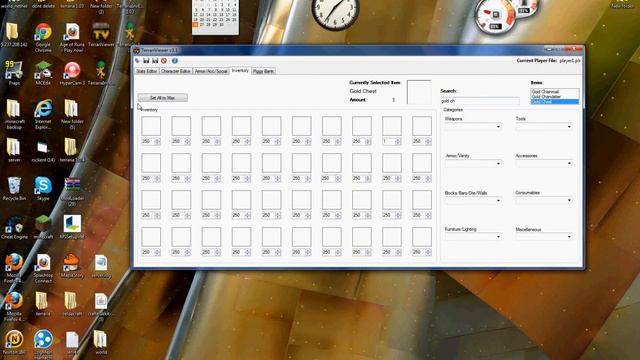Click the blue info toolbar icon
640x360 pixels.
(x=175, y=61)
